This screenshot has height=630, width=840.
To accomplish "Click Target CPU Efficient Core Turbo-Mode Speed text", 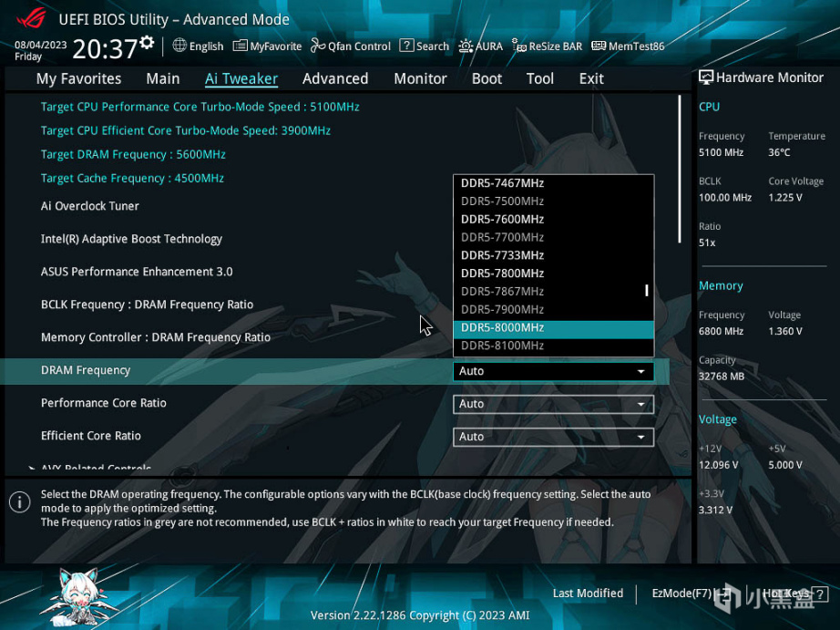I will (x=185, y=130).
